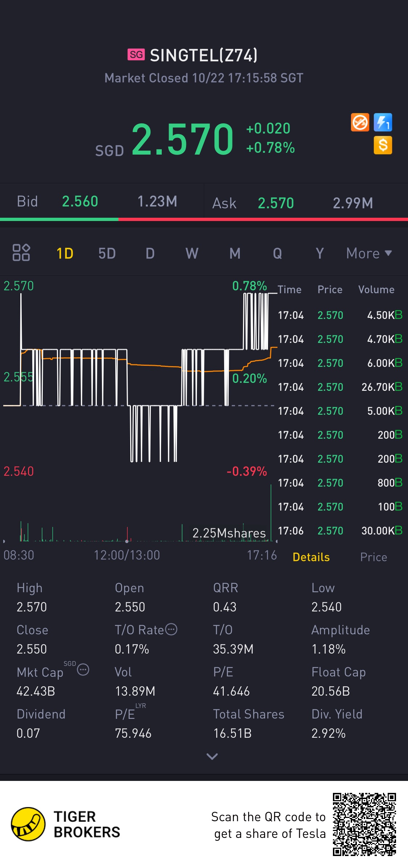Tap the Low value 2.540
The height and width of the screenshot is (868, 408).
pos(327,607)
